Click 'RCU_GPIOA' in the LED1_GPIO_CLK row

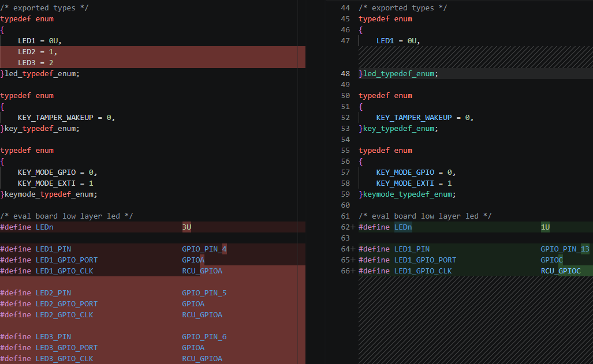point(202,271)
